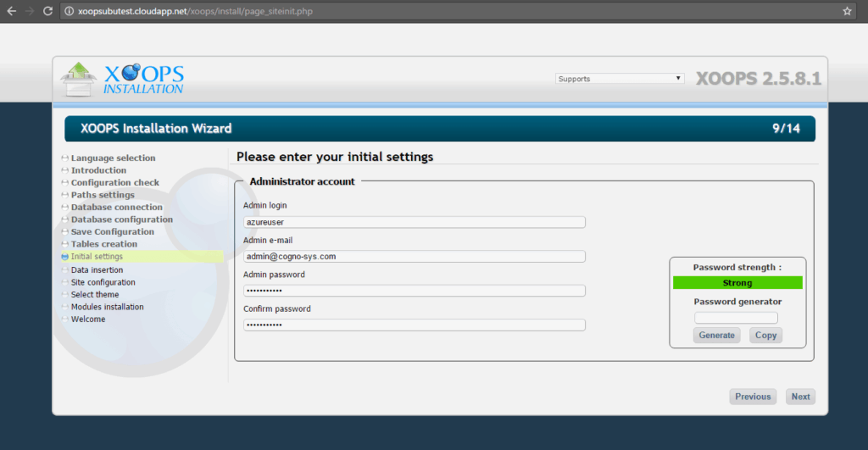Click the XOOPS 2.5.8.1 version text
868x450 pixels.
(759, 79)
